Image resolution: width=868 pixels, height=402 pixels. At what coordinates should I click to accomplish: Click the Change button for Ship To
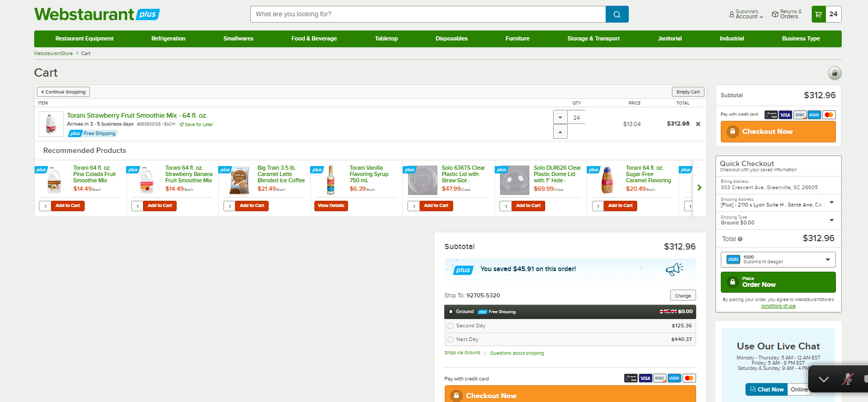tap(683, 295)
